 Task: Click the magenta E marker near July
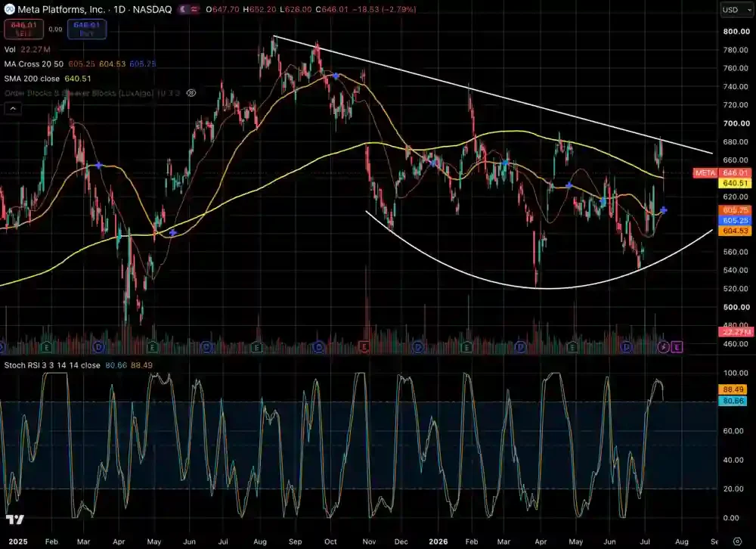(x=677, y=346)
